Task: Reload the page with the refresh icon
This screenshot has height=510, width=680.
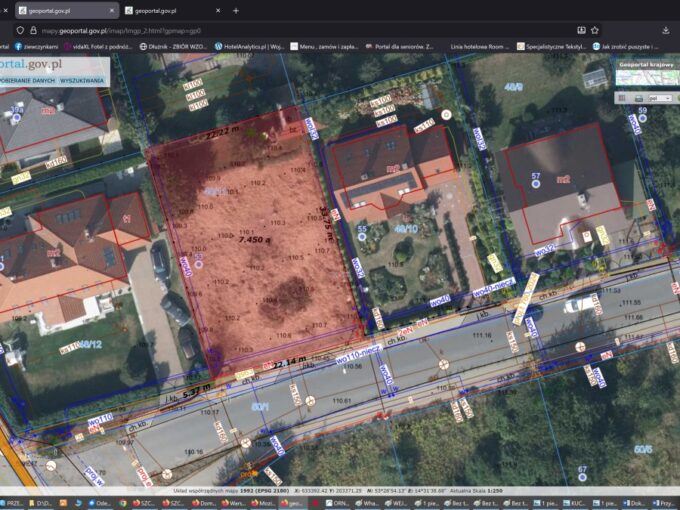Action: click(6, 30)
